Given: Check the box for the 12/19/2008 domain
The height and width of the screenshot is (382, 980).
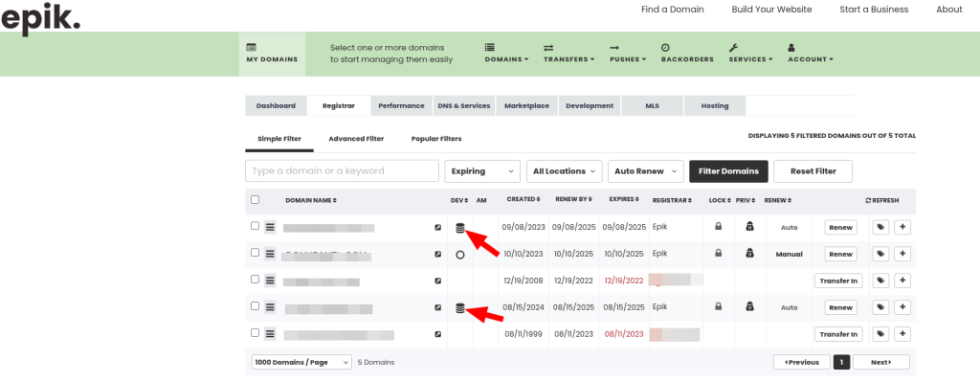Looking at the screenshot, I should click(255, 280).
